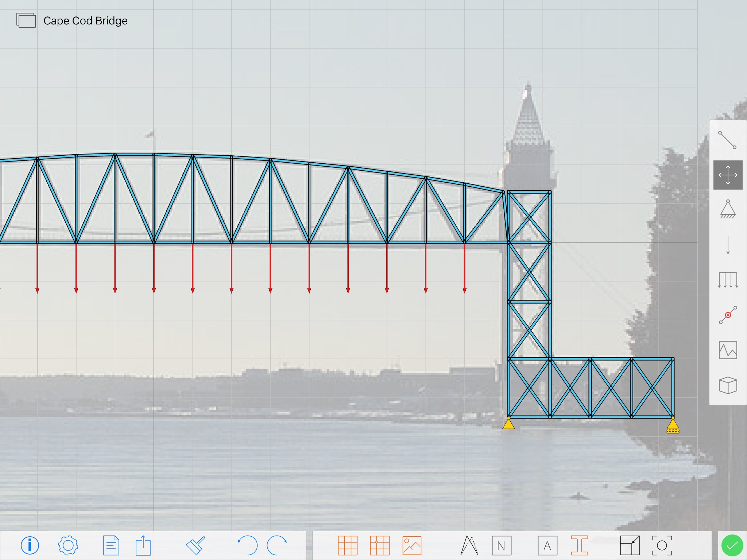Click the pin support tool icon
The width and height of the screenshot is (747, 560).
point(728,212)
